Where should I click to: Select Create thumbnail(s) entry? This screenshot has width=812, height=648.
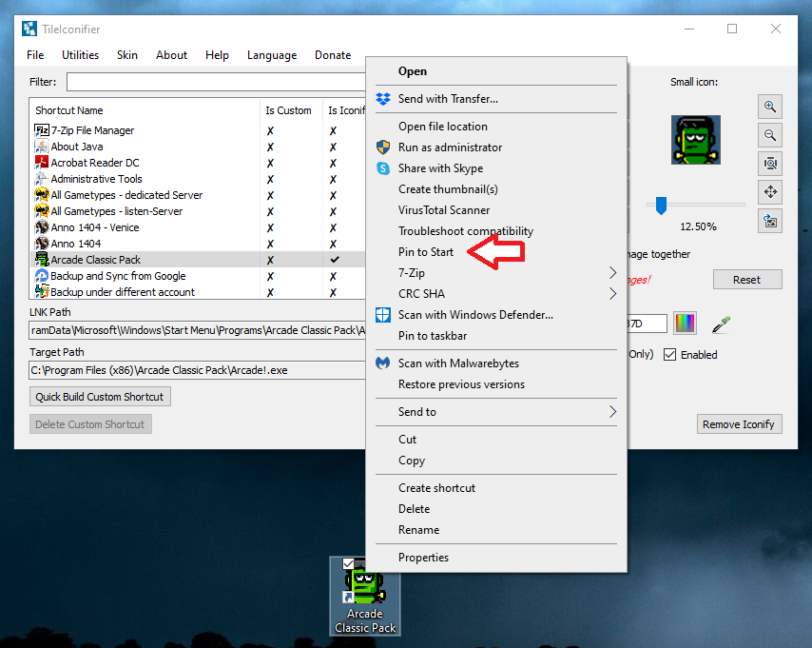(x=448, y=189)
